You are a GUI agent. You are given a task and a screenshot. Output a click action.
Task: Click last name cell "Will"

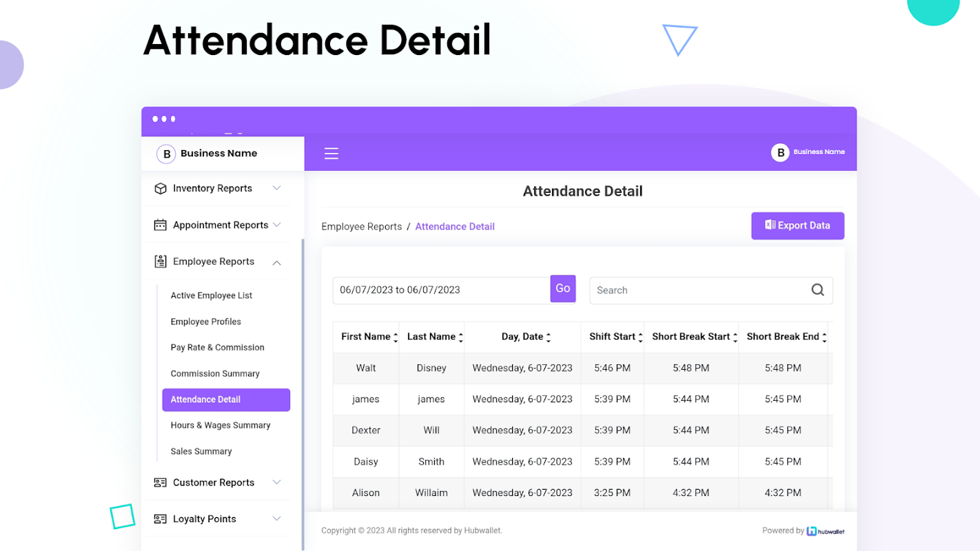click(x=431, y=430)
